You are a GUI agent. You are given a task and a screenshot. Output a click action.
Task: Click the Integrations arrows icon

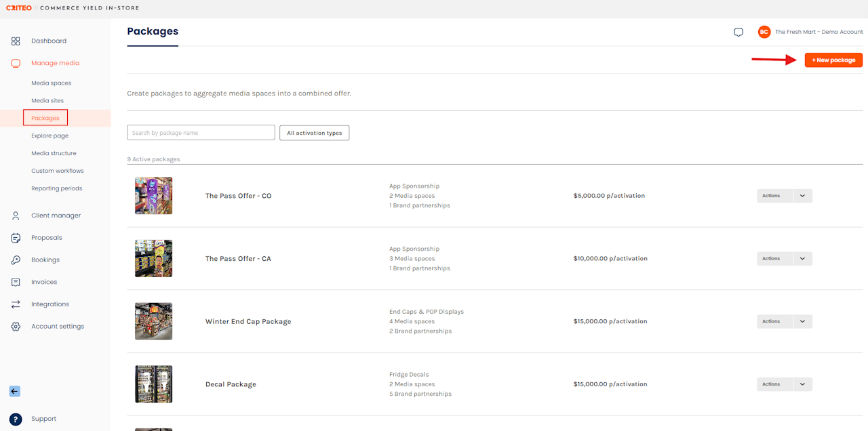16,304
